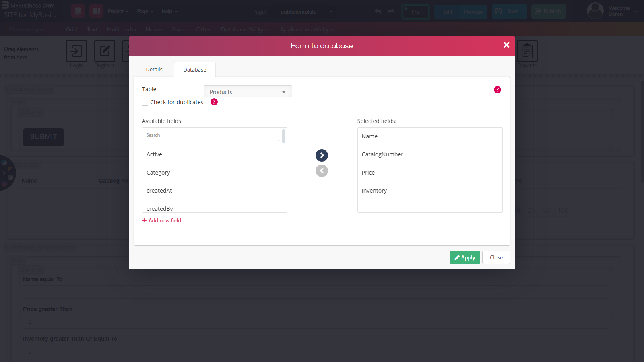Enable Check for duplicates checkbox
The width and height of the screenshot is (644, 362).
[x=145, y=103]
